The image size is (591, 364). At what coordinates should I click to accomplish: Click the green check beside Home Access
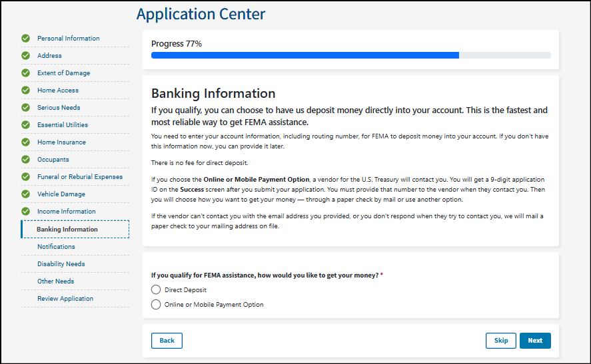25,91
